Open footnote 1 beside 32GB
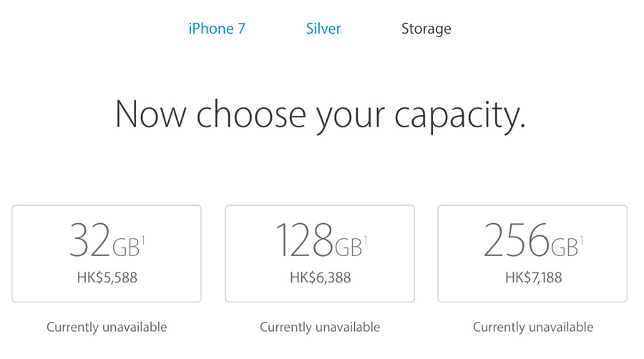644x359 pixels. (x=142, y=239)
